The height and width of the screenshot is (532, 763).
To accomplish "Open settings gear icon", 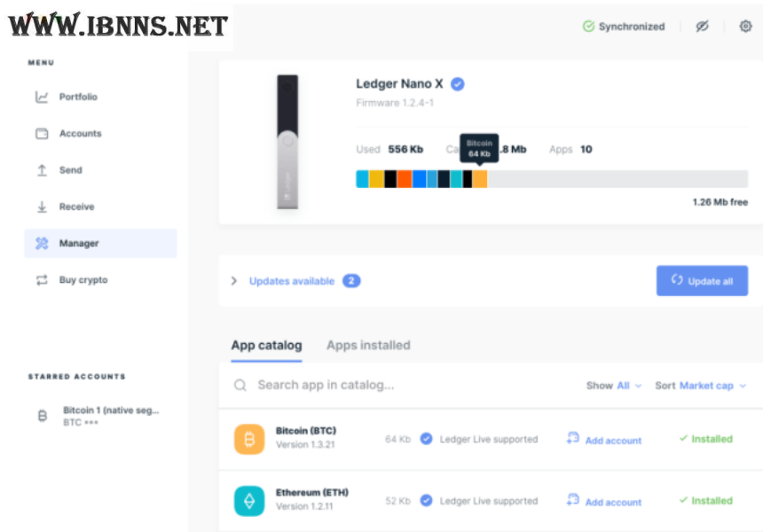I will click(x=745, y=27).
